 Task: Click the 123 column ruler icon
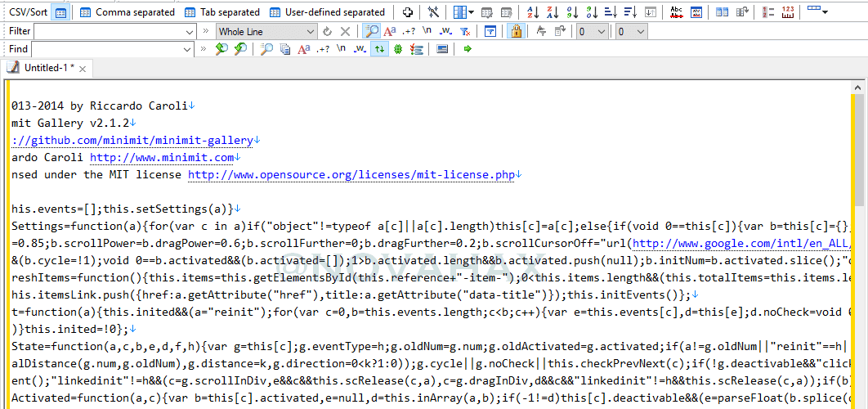(x=788, y=11)
